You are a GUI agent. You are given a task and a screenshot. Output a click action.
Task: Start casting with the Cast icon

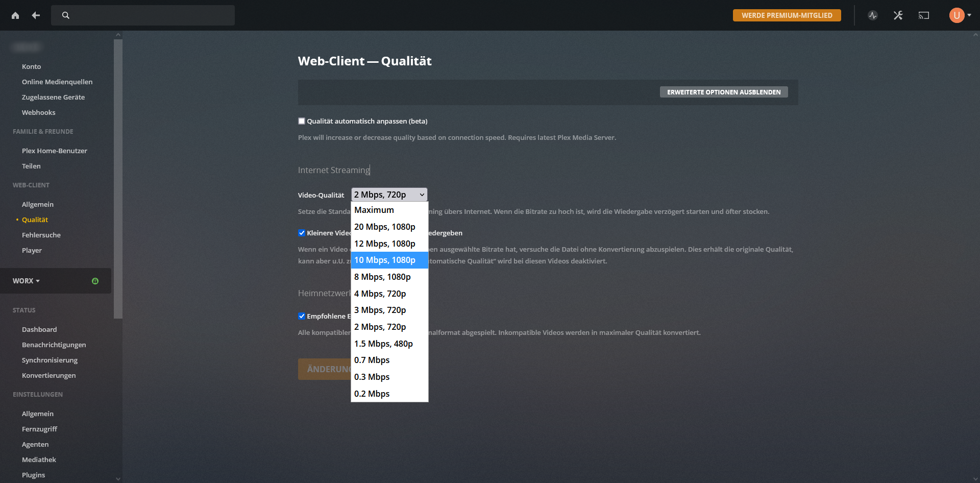(923, 15)
